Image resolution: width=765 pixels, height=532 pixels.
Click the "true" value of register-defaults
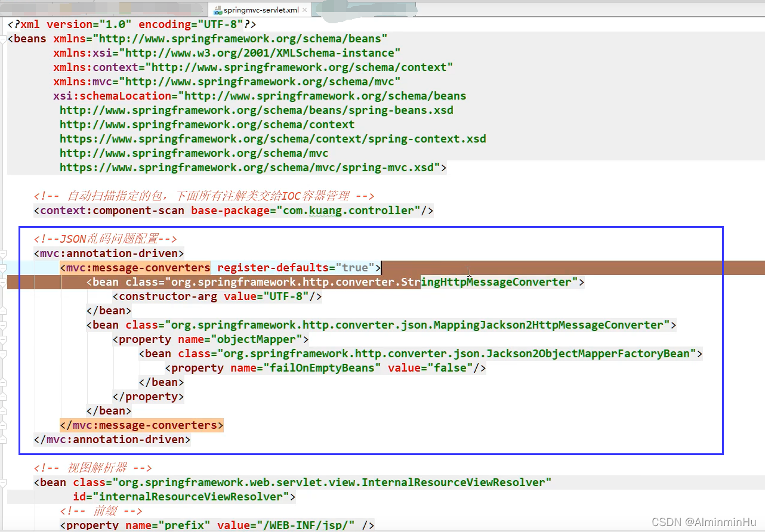355,268
